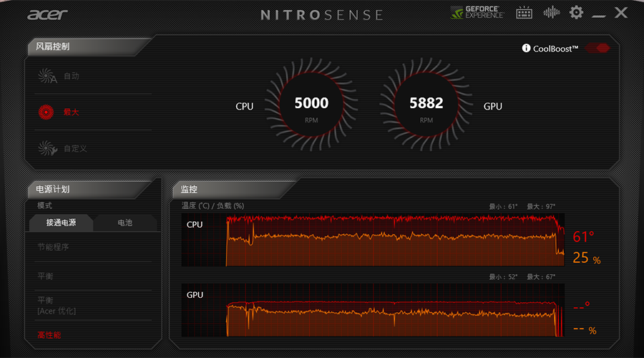The height and width of the screenshot is (358, 644).
Task: Click the CPU 61° temperature reading
Action: pos(584,237)
